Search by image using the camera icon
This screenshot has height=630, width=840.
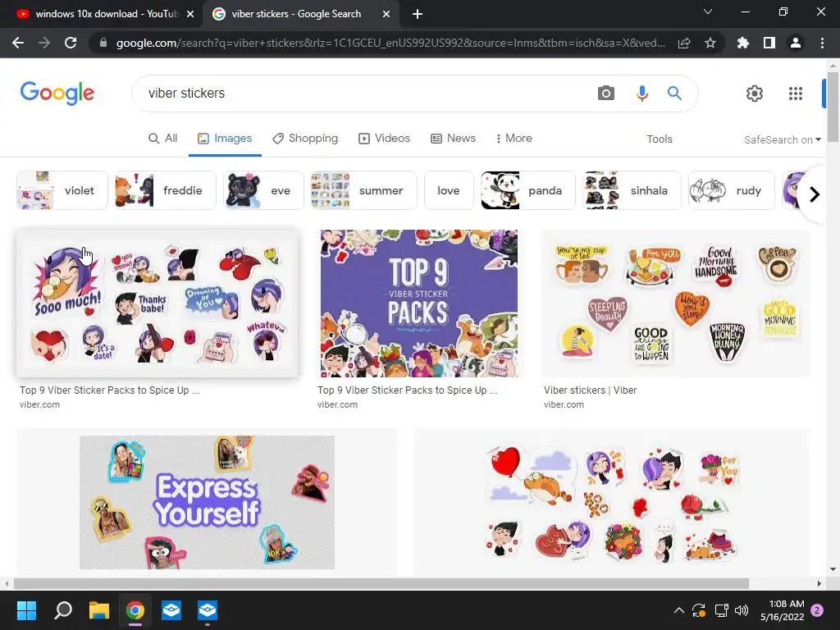606,94
